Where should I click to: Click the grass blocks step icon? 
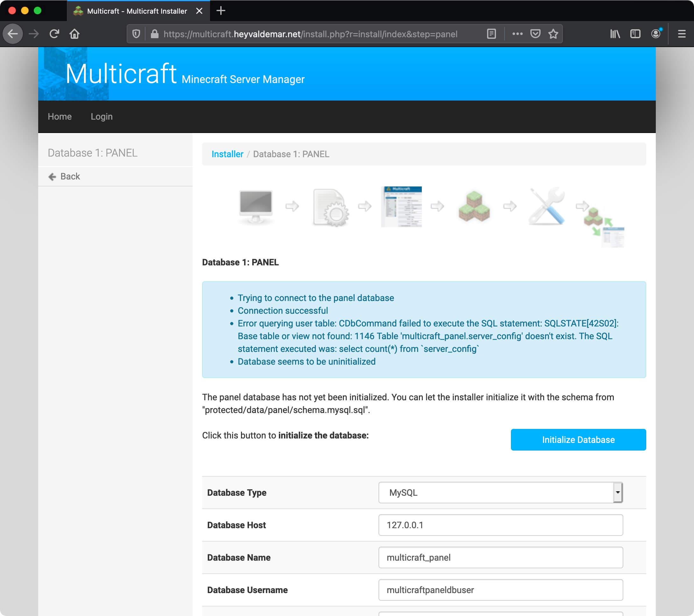tap(474, 206)
